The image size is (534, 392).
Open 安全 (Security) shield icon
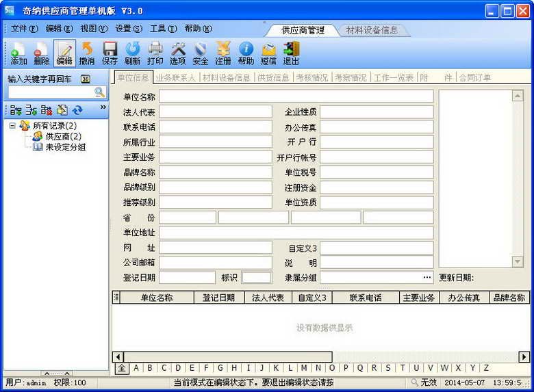200,53
